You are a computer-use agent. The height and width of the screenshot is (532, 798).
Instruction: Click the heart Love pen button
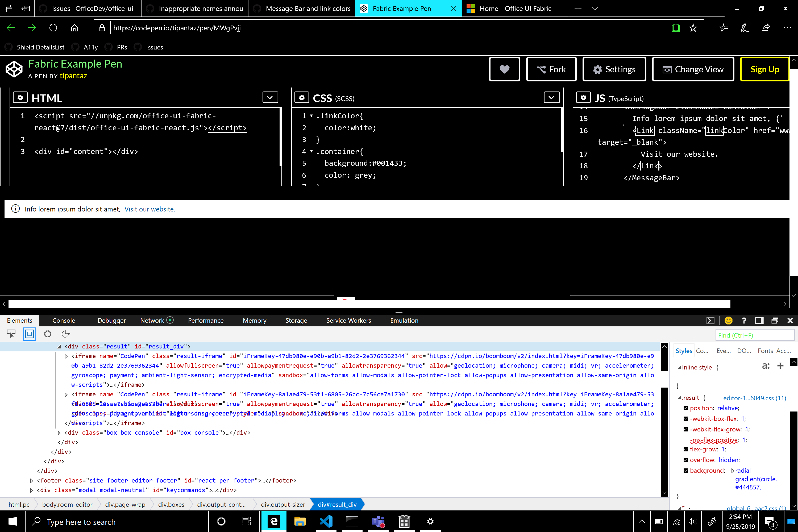pyautogui.click(x=504, y=69)
